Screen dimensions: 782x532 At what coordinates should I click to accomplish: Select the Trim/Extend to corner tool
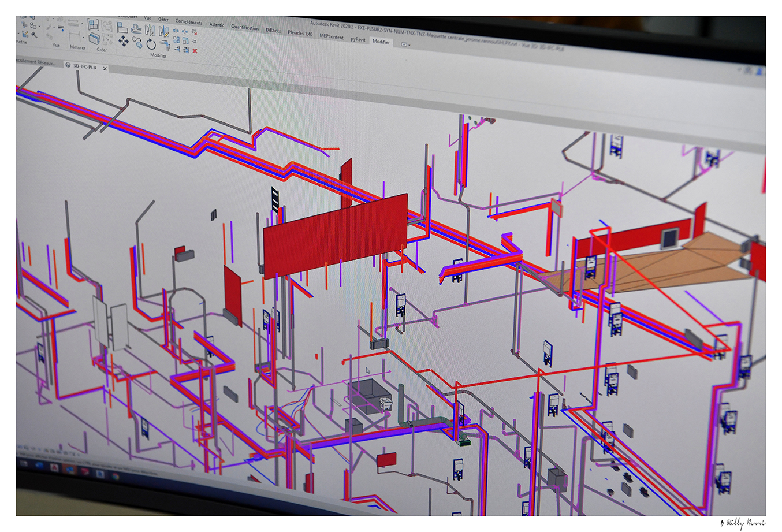point(165,44)
